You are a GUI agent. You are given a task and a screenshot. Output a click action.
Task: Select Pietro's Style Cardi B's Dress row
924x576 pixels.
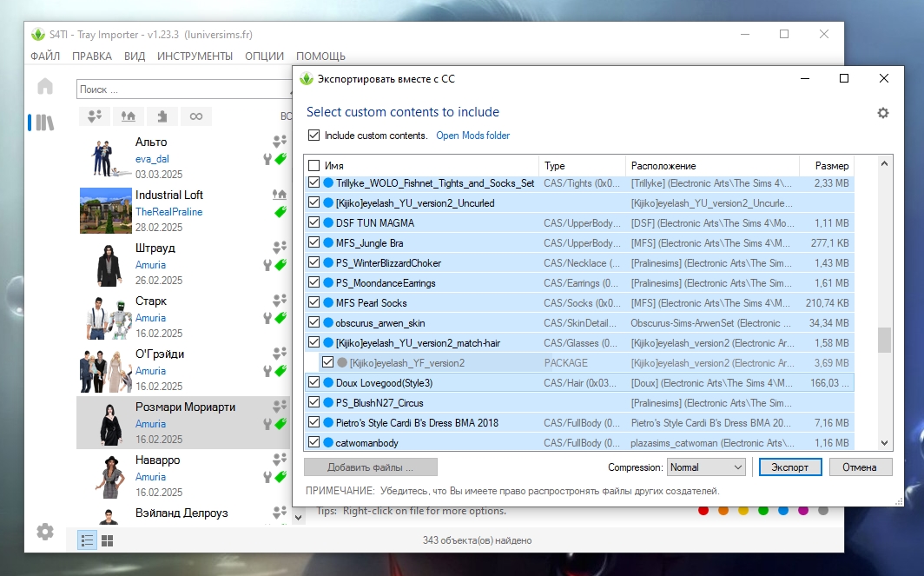pyautogui.click(x=579, y=423)
